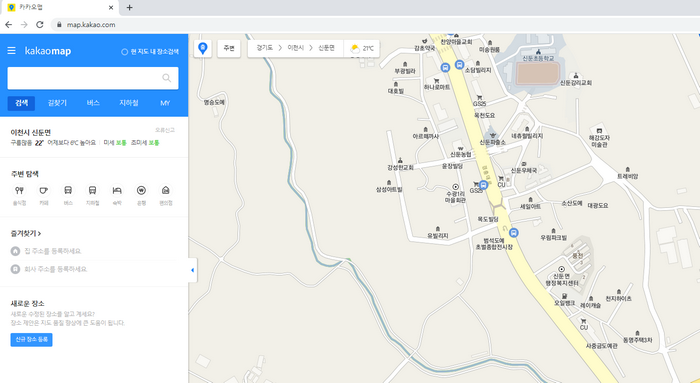The width and height of the screenshot is (700, 383).
Task: Go to the MY tab
Action: tap(165, 103)
